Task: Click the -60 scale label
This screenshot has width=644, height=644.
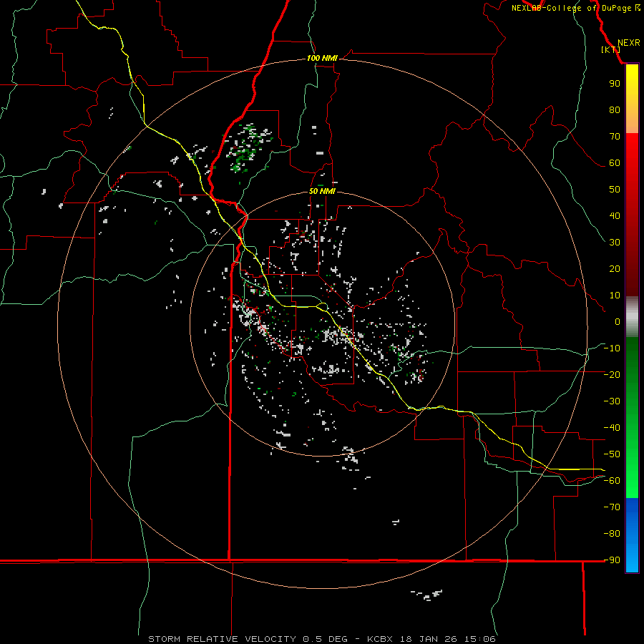Action: click(x=612, y=481)
